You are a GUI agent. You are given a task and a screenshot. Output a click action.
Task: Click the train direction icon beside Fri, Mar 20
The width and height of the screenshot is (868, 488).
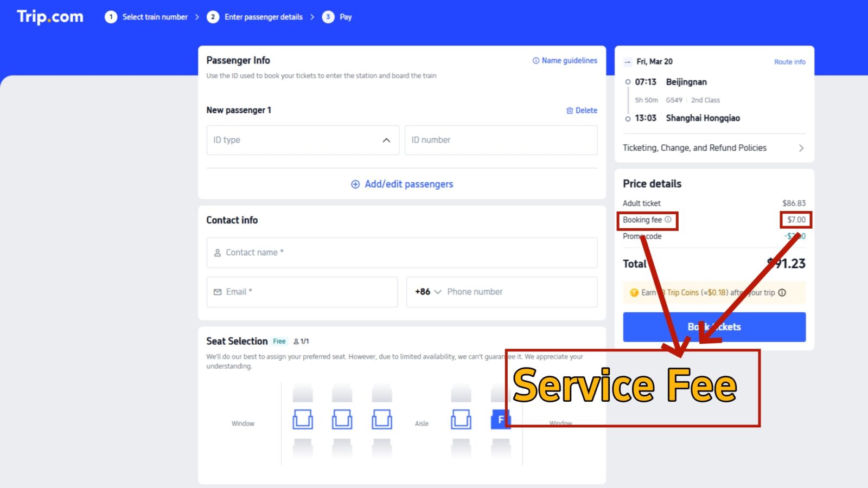click(628, 62)
